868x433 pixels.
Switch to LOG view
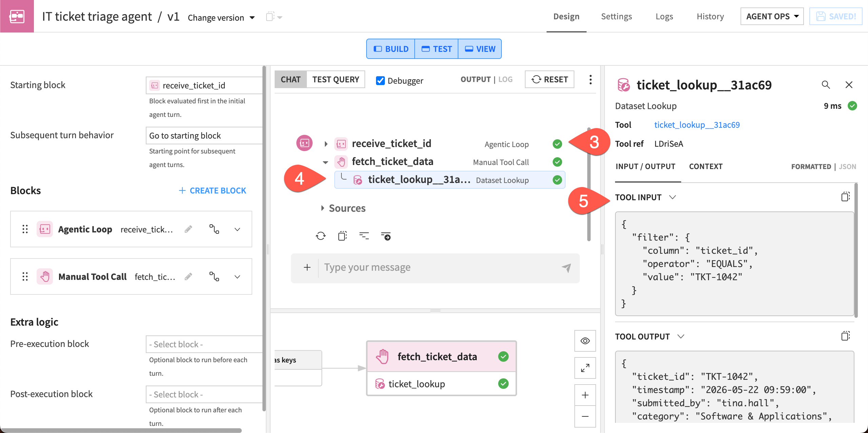[505, 79]
